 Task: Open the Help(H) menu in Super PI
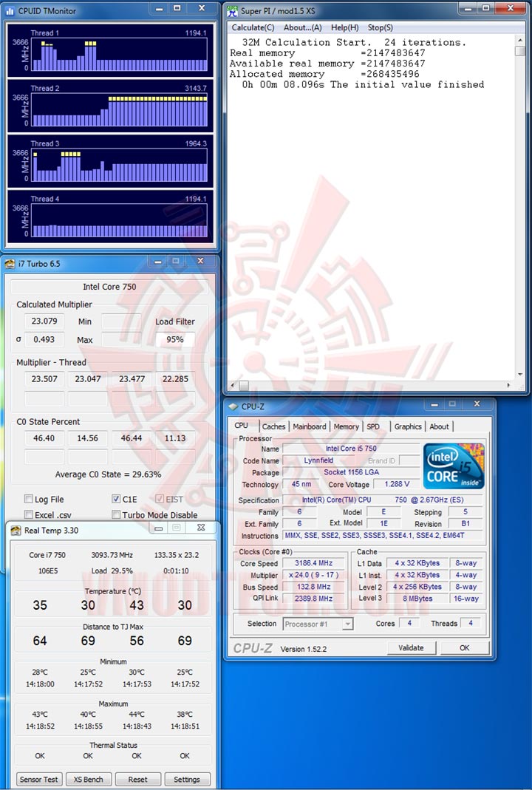tap(344, 27)
